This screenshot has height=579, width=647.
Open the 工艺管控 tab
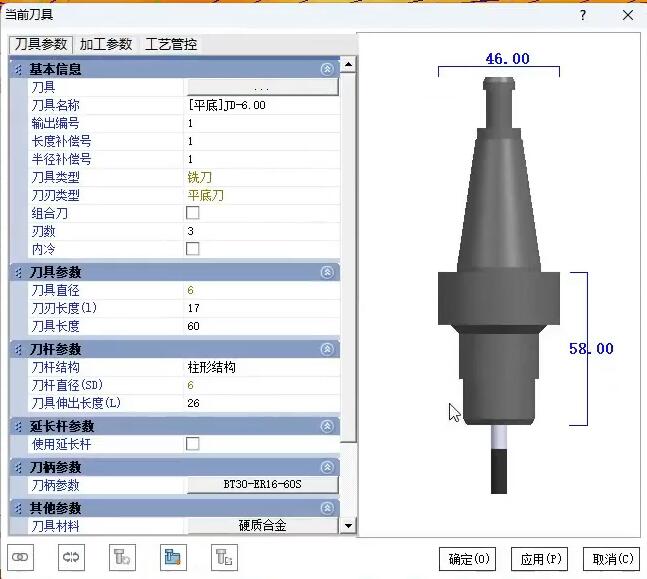(171, 45)
